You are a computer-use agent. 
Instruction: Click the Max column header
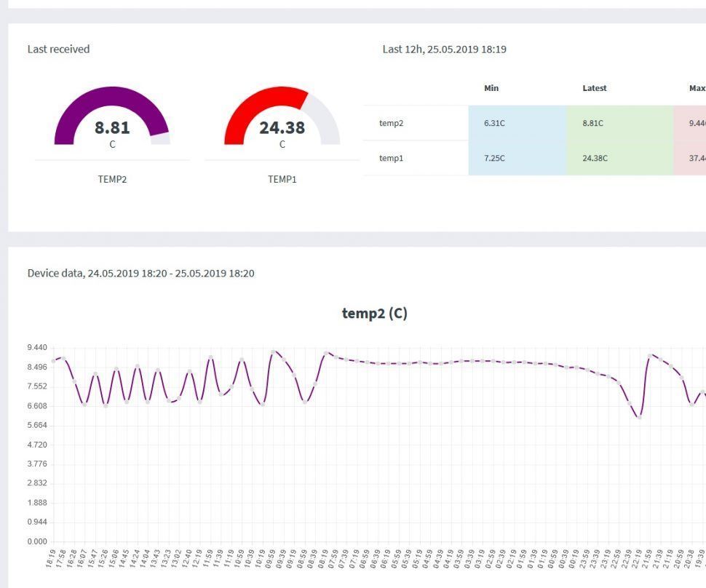697,88
